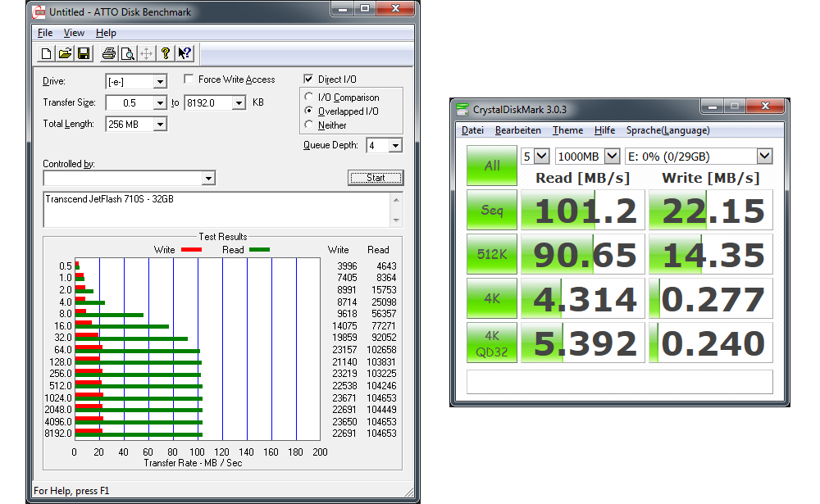820x504 pixels.
Task: Click the 512K write result 14.35
Action: point(711,254)
